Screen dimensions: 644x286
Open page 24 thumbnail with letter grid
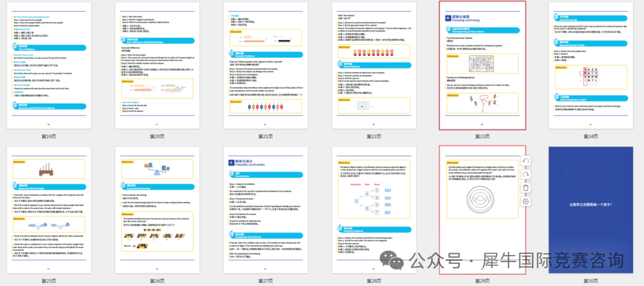(x=590, y=66)
